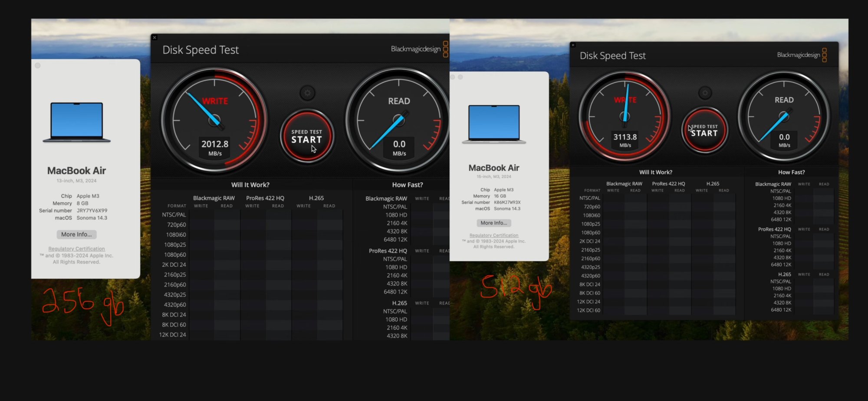Screen dimensions: 868x401
Task: Click Blackmagic RAW column header in the 3113.8 MB/s window Will It Work
Action: coord(624,184)
